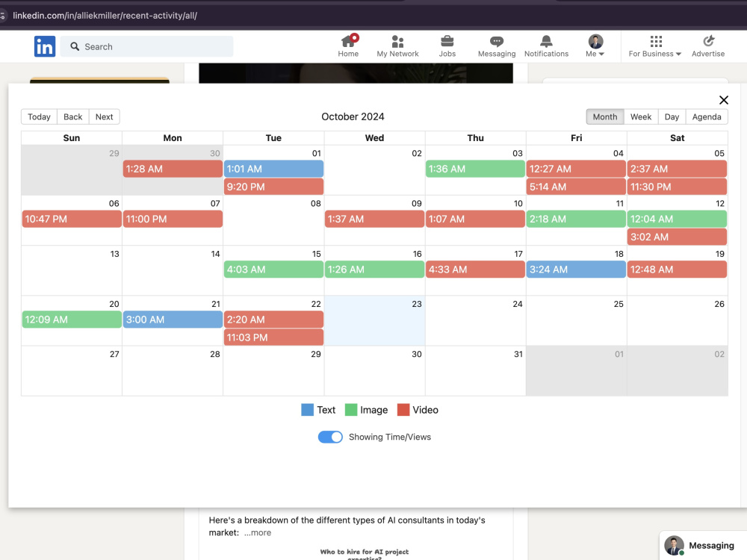Viewport: 747px width, 560px height.
Task: Open the 12:04 AM image post event
Action: pos(677,219)
